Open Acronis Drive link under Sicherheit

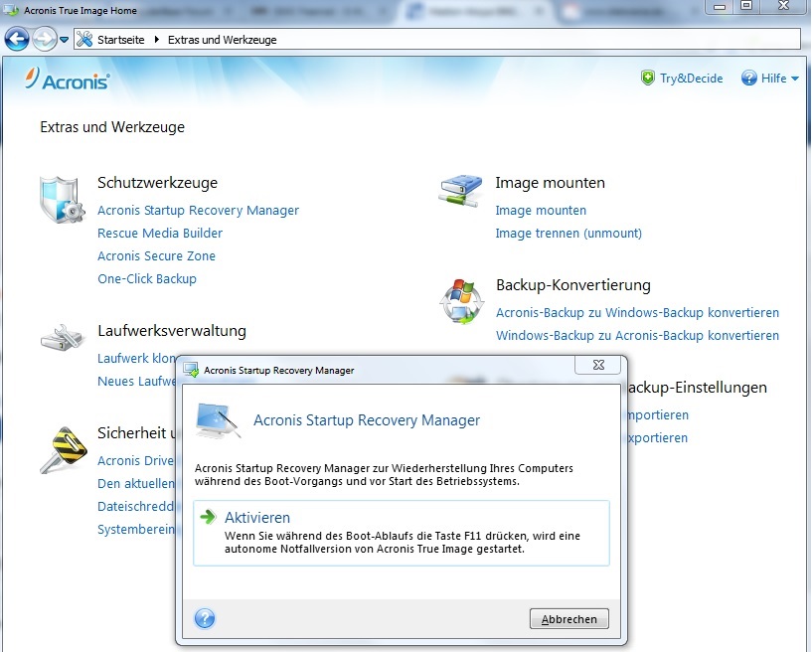pyautogui.click(x=136, y=461)
